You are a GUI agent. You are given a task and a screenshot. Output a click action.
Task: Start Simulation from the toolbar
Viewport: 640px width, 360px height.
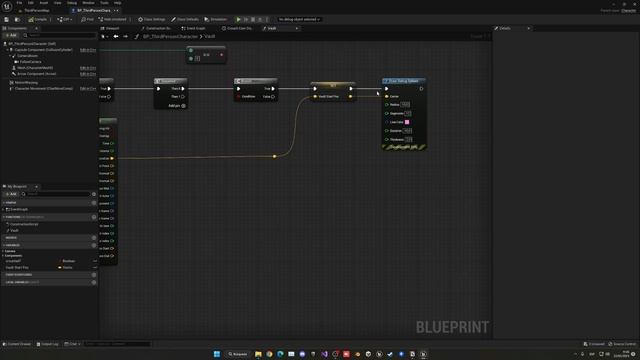[x=216, y=19]
